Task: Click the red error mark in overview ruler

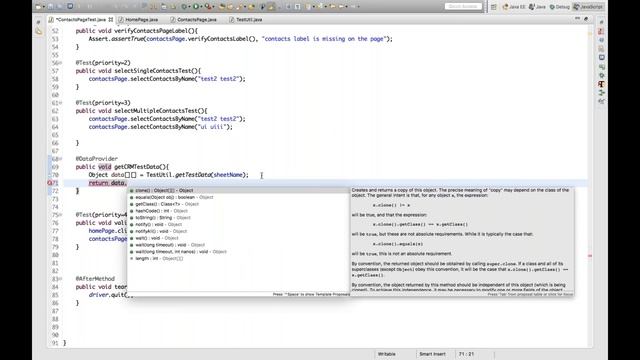Action: pos(590,256)
